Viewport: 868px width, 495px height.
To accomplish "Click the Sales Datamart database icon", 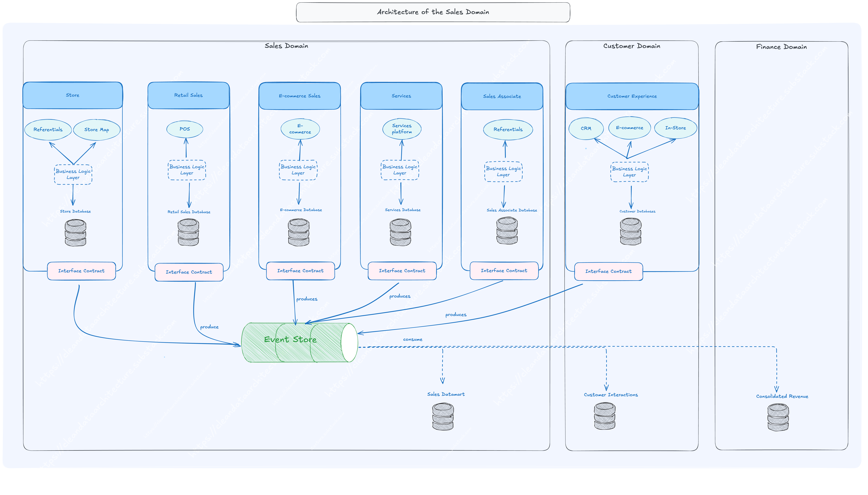I will [x=443, y=417].
